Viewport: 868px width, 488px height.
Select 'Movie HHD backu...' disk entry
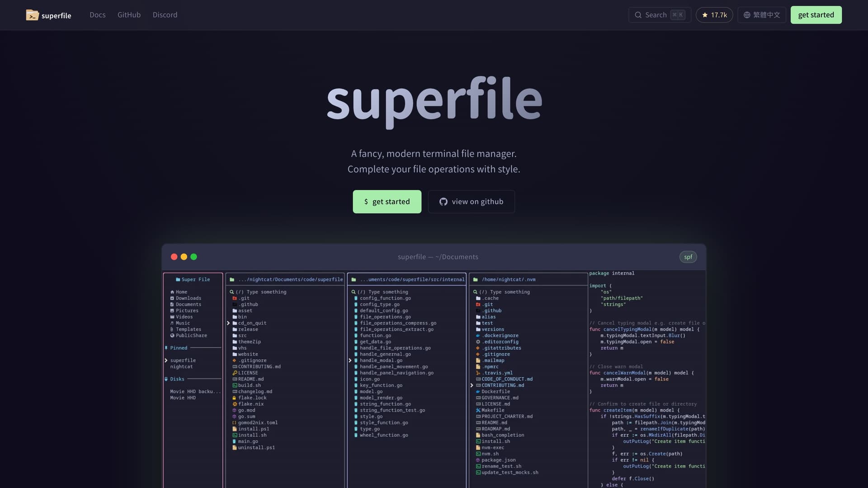(x=195, y=392)
